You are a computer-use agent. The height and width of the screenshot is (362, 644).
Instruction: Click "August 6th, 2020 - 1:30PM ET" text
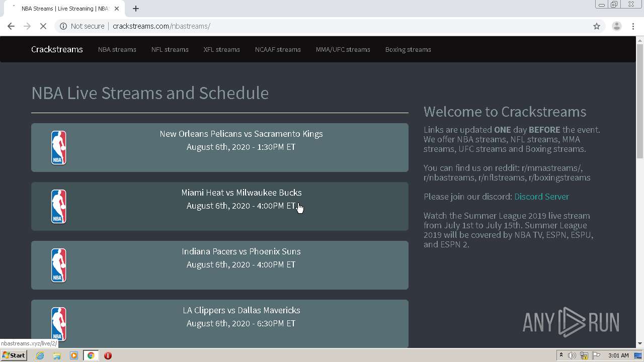[x=241, y=147]
